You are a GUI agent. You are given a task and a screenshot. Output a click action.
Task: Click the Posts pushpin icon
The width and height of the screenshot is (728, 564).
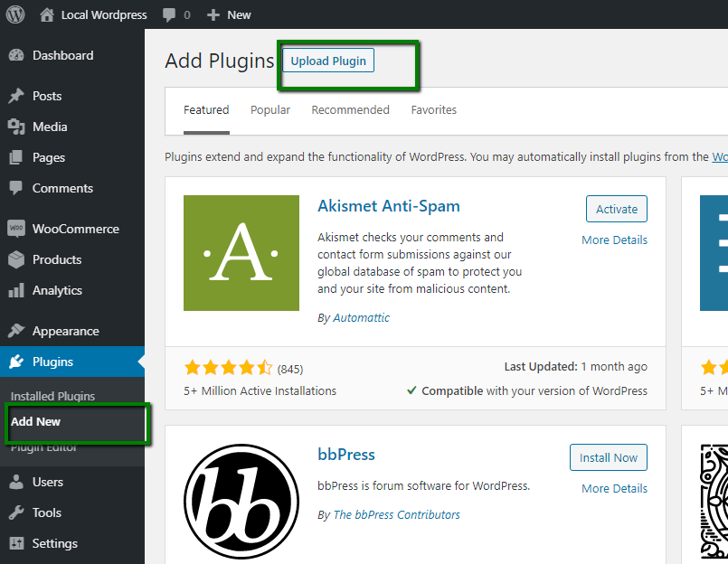(x=15, y=96)
